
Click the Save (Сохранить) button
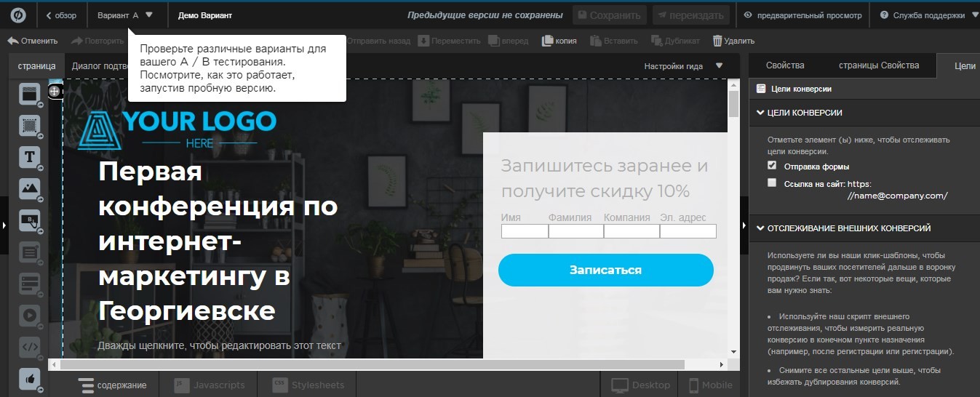pos(610,15)
